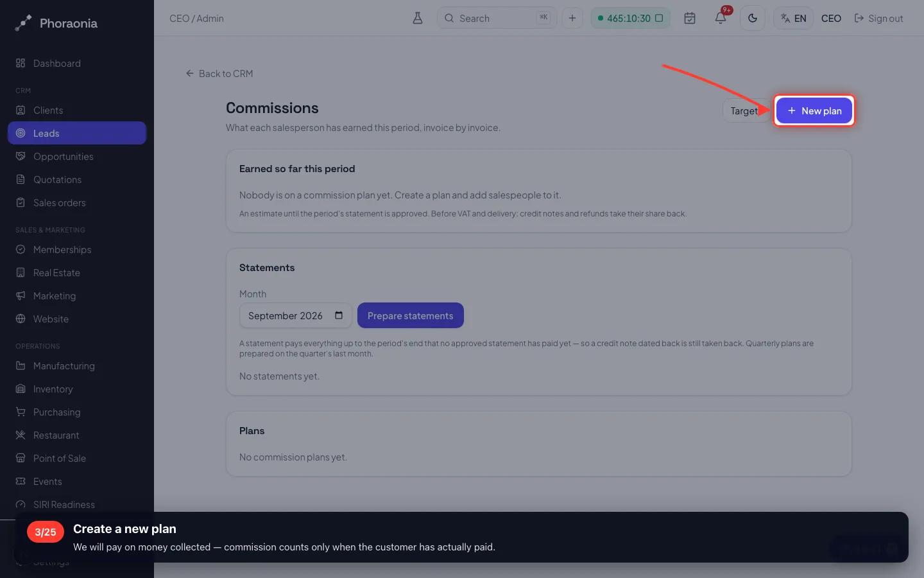Click the Commissions heading
This screenshot has width=924, height=578.
click(x=272, y=108)
